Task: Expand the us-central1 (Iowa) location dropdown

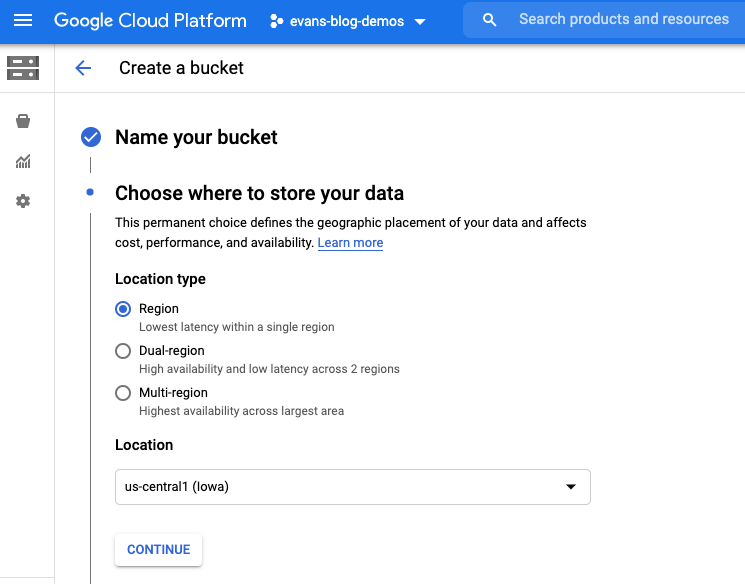Action: tap(352, 487)
